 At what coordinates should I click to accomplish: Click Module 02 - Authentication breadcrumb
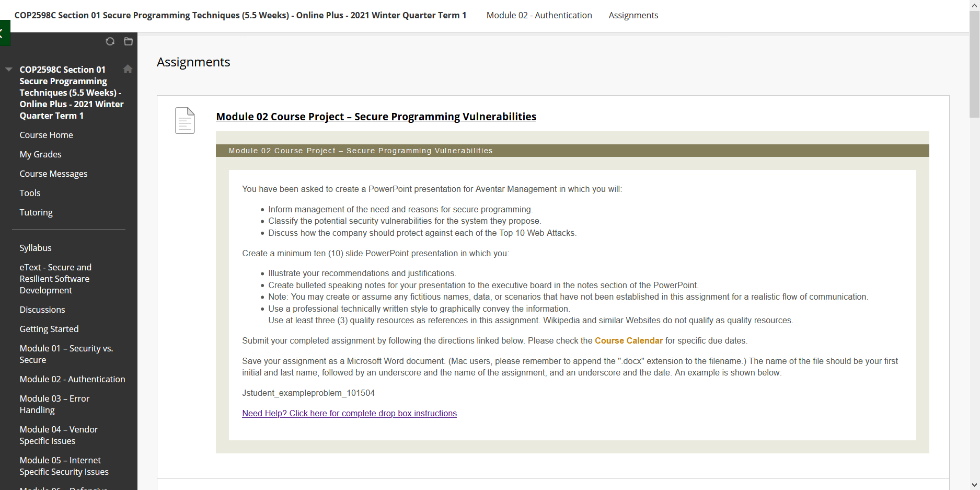(x=539, y=15)
